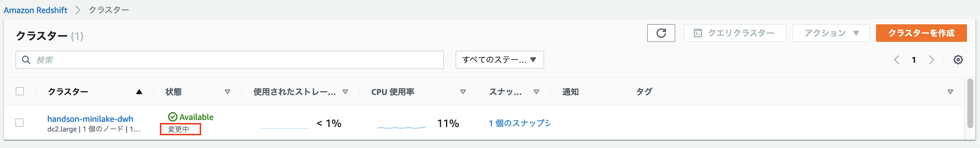Sort by 使用されたストレージ column arrow

[x=345, y=92]
